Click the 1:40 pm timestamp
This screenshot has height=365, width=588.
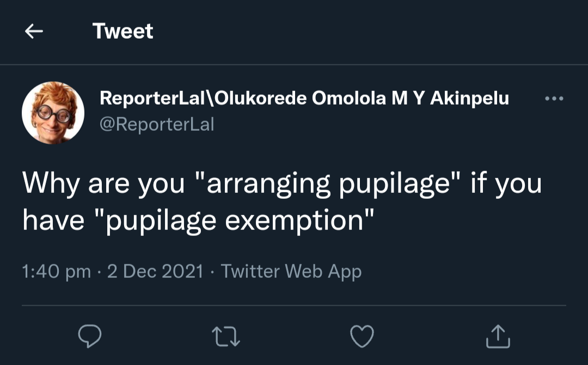click(x=57, y=271)
